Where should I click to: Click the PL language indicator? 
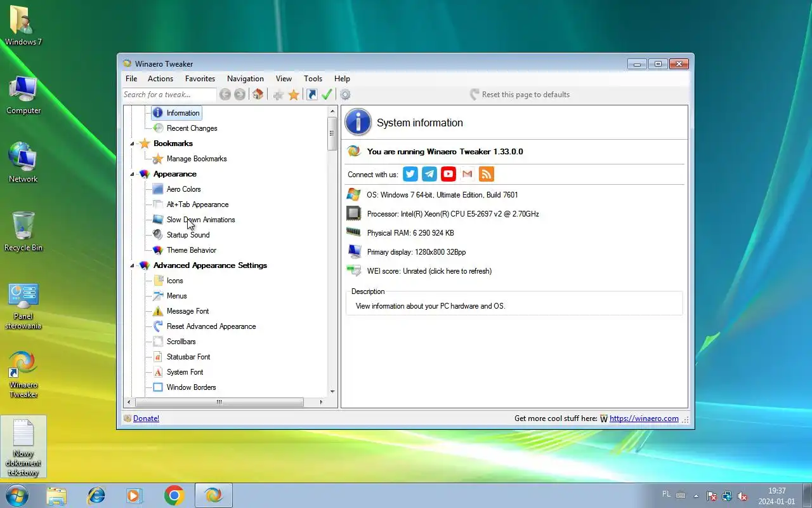click(x=666, y=494)
